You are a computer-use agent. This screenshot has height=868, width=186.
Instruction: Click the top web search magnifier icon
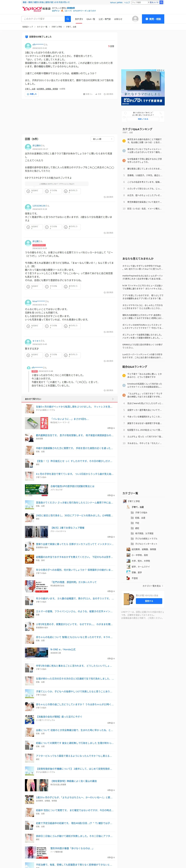coord(161,2)
